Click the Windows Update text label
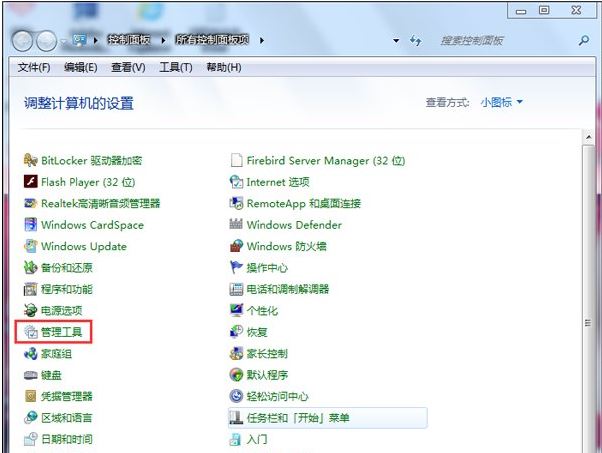The image size is (602, 453). point(84,246)
